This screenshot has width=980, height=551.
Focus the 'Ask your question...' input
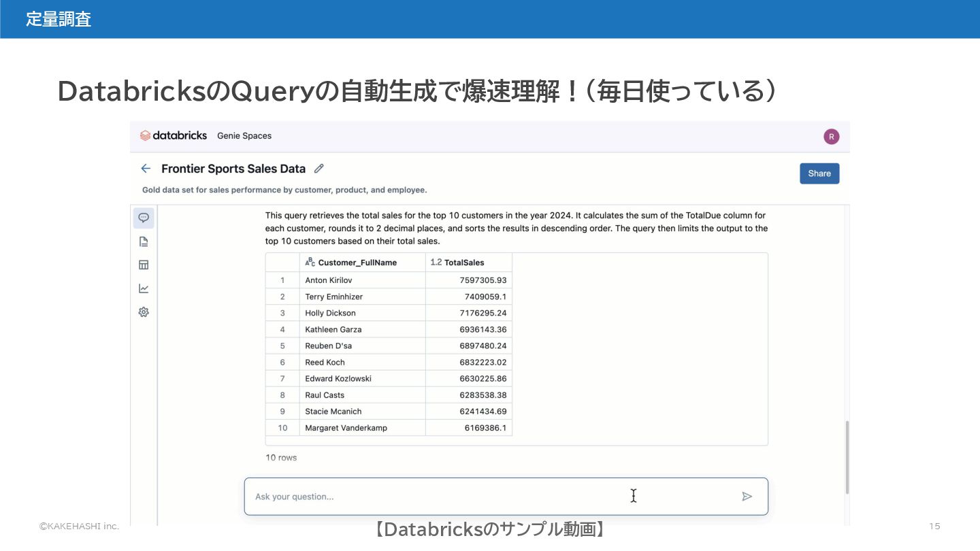coord(506,497)
